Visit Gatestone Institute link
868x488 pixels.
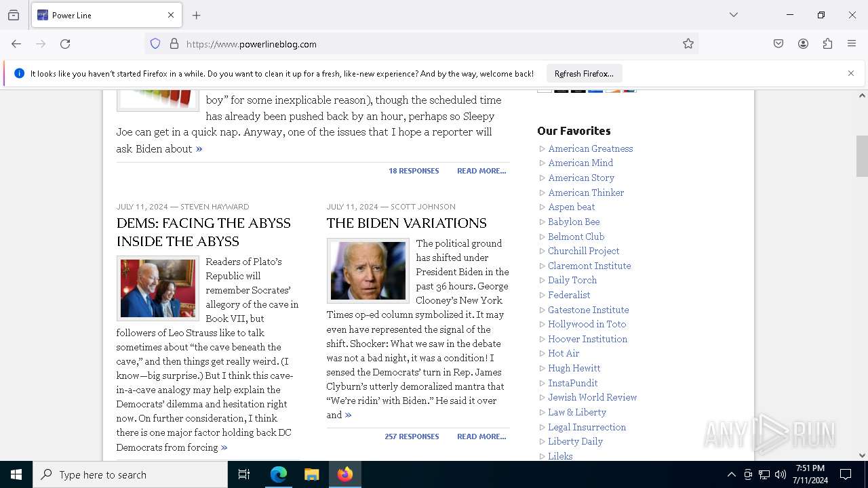pyautogui.click(x=589, y=310)
